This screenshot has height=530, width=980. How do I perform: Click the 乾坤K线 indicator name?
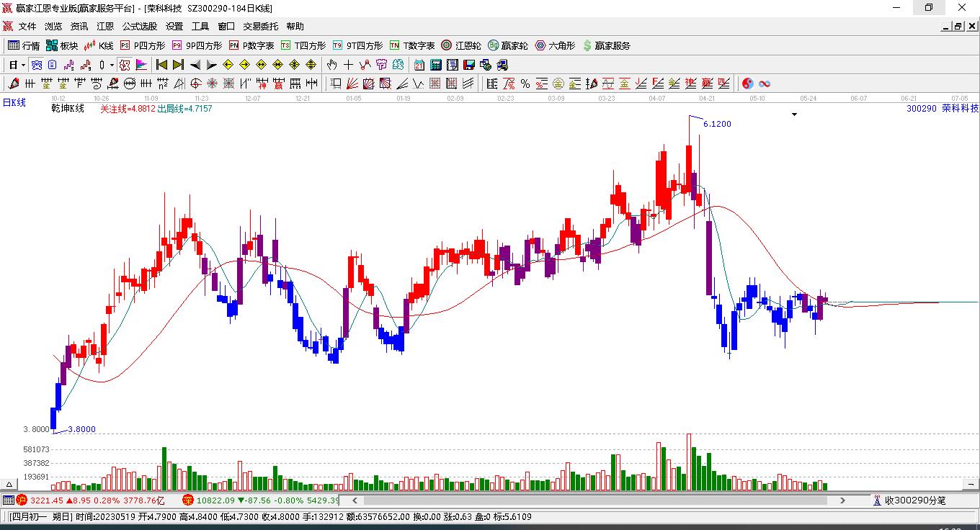pyautogui.click(x=68, y=109)
